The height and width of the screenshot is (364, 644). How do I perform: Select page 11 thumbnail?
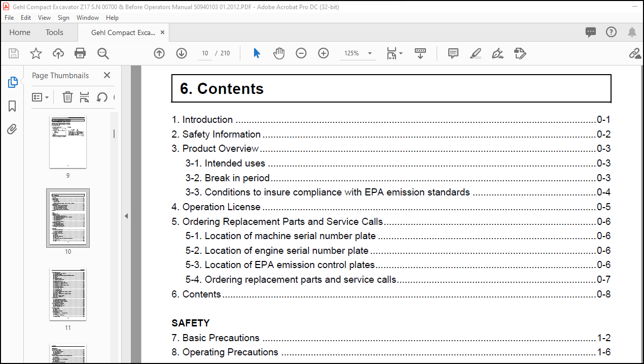click(x=68, y=294)
